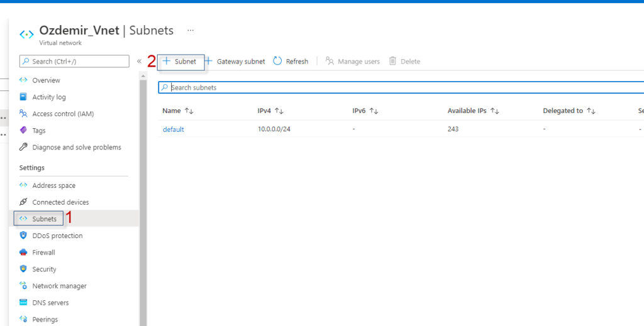Open DDoS protection settings

(x=57, y=236)
